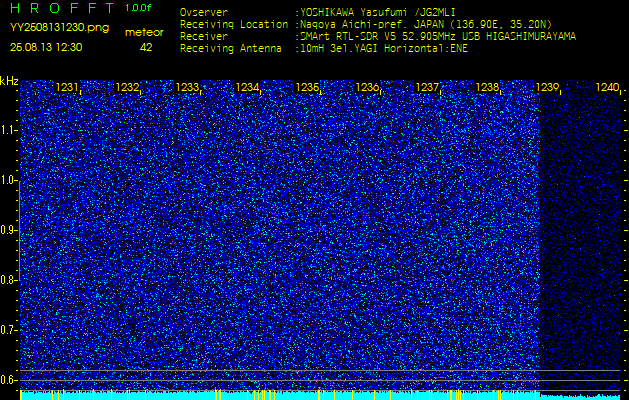Click the Receiver field label
This screenshot has height=400, width=629.
(204, 37)
